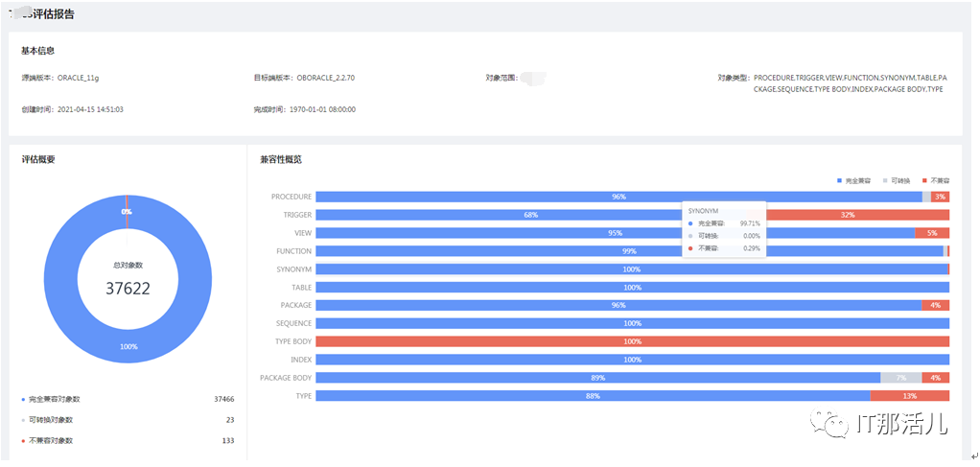Select the red 4% segment of the PACKAGE bar
This screenshot has width=980, height=467.
[936, 306]
